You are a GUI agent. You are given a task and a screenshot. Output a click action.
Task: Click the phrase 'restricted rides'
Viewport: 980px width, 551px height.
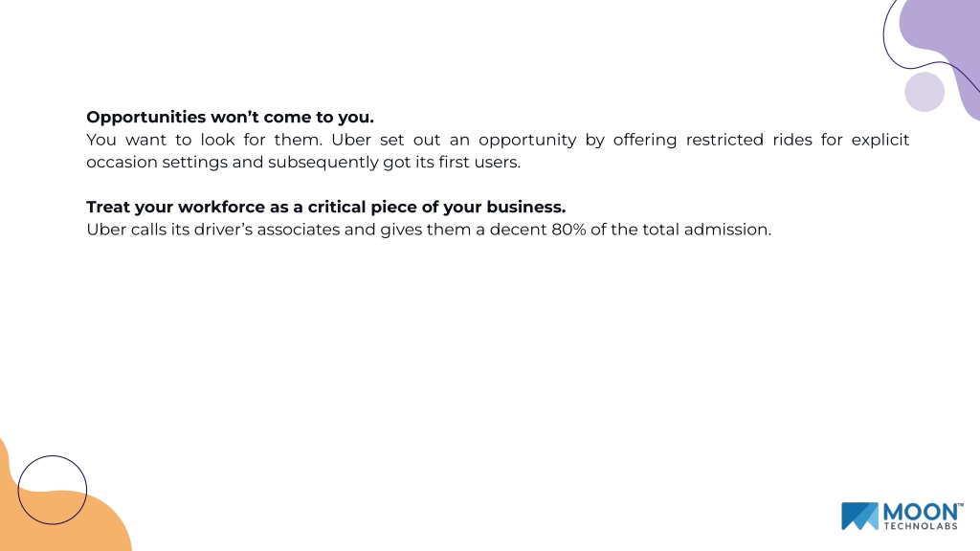pos(748,140)
